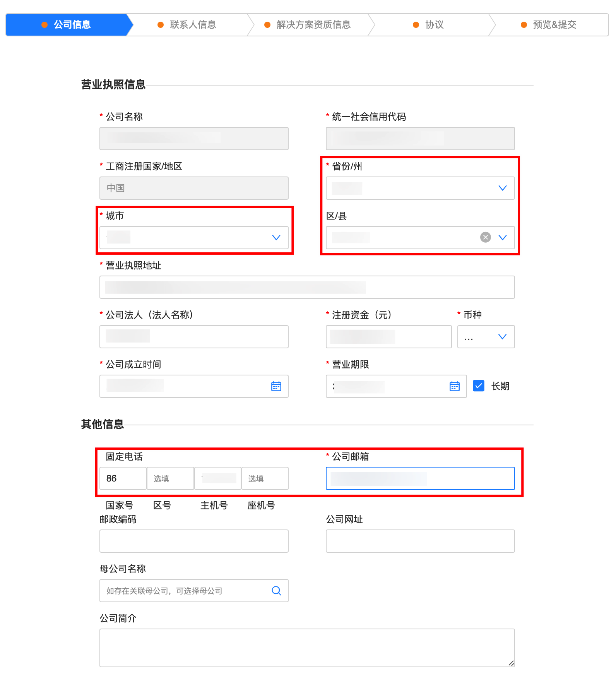
Task: Go to the 联系人信息 step tab
Action: [x=187, y=25]
